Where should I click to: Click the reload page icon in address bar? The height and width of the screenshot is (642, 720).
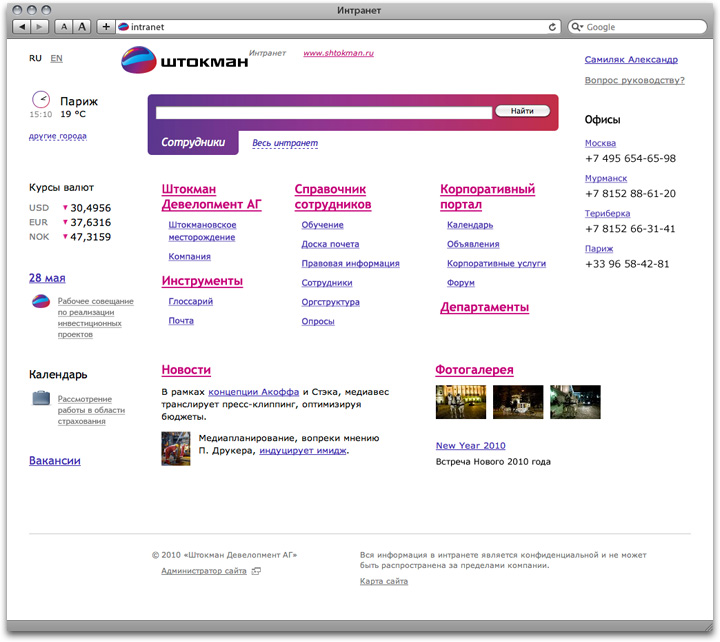552,27
